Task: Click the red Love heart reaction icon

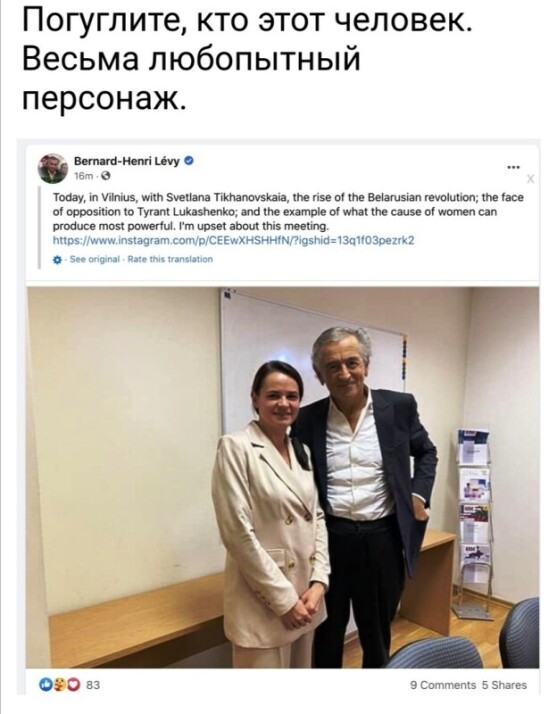Action: (72, 684)
